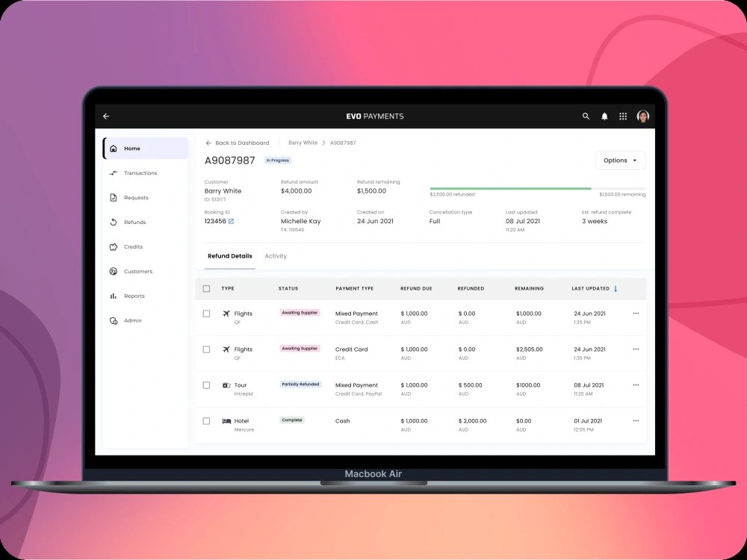Viewport: 747px width, 560px height.
Task: Sort by the Last Updated column header
Action: pos(591,288)
